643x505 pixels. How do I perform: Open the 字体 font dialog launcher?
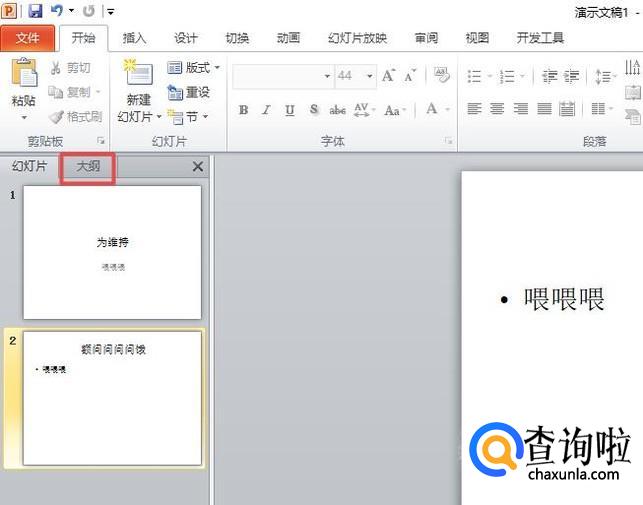coord(449,141)
